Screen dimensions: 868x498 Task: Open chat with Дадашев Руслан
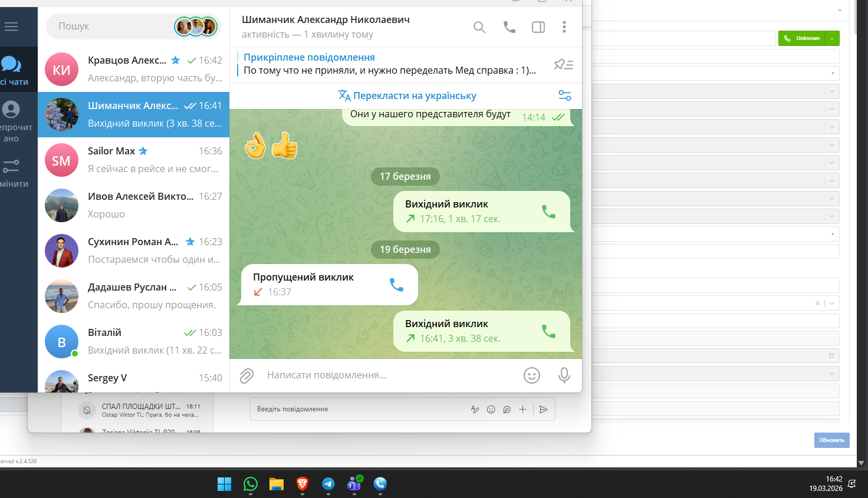(133, 296)
